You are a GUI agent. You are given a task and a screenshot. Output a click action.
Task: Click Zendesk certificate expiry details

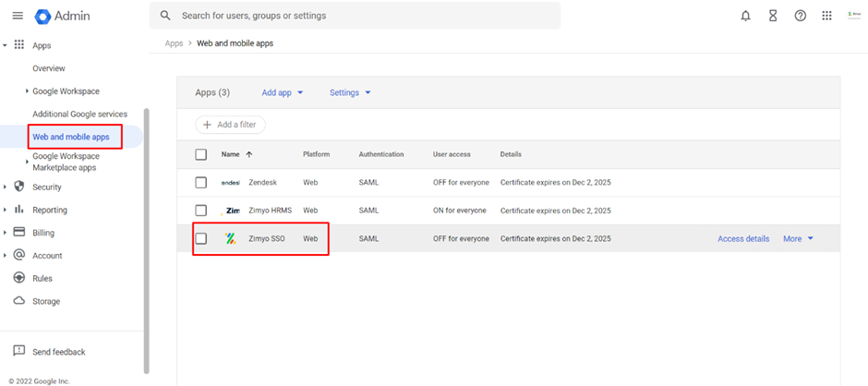pyautogui.click(x=555, y=183)
